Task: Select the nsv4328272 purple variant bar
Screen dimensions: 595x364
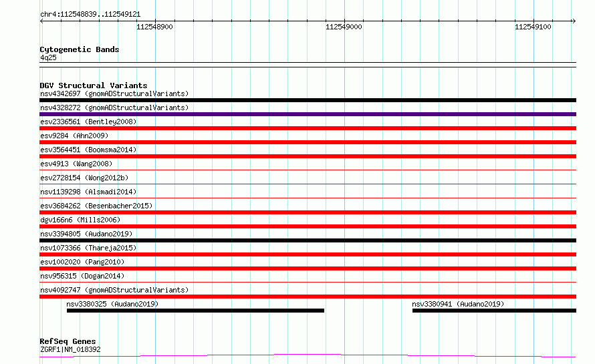Action: (x=308, y=114)
